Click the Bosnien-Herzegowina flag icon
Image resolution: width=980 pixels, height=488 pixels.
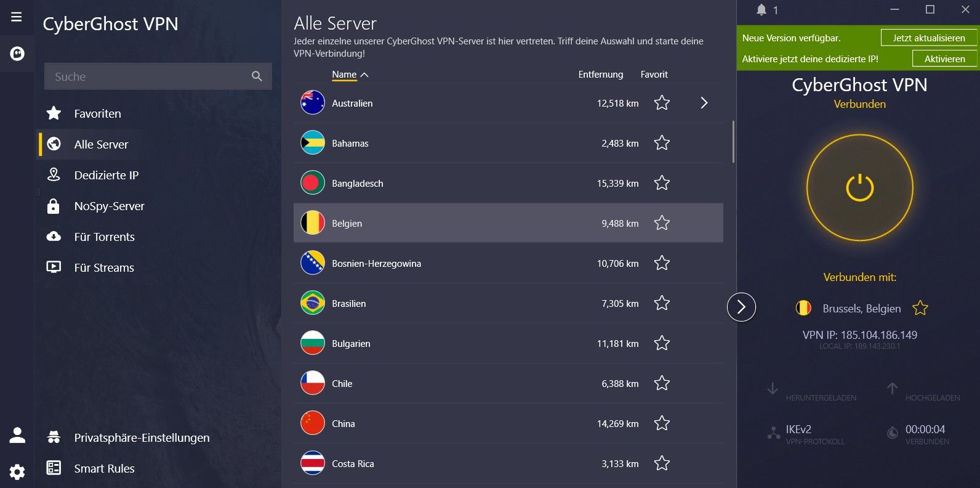tap(313, 263)
